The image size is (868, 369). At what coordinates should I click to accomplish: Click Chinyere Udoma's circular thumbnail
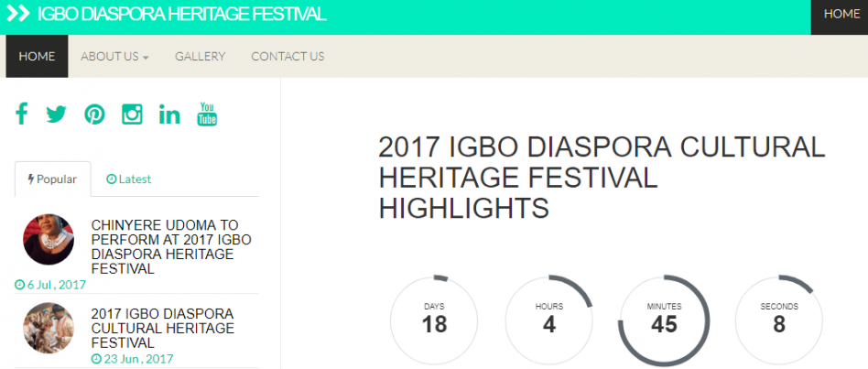click(x=49, y=240)
